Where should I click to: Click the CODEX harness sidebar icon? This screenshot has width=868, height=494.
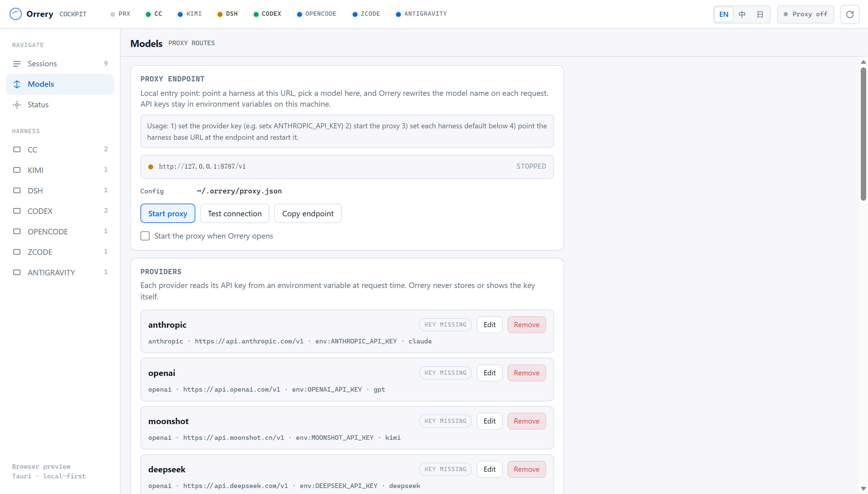(x=17, y=211)
